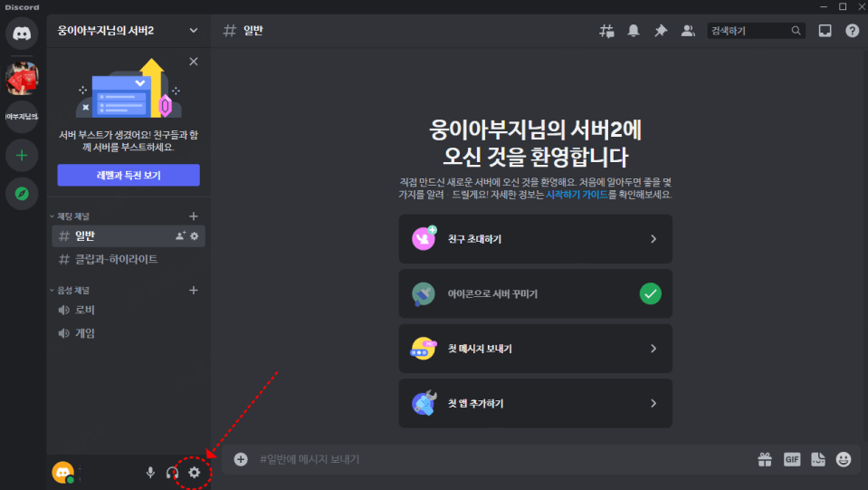Image resolution: width=868 pixels, height=490 pixels.
Task: Open the green compass Explore servers icon
Action: click(22, 194)
